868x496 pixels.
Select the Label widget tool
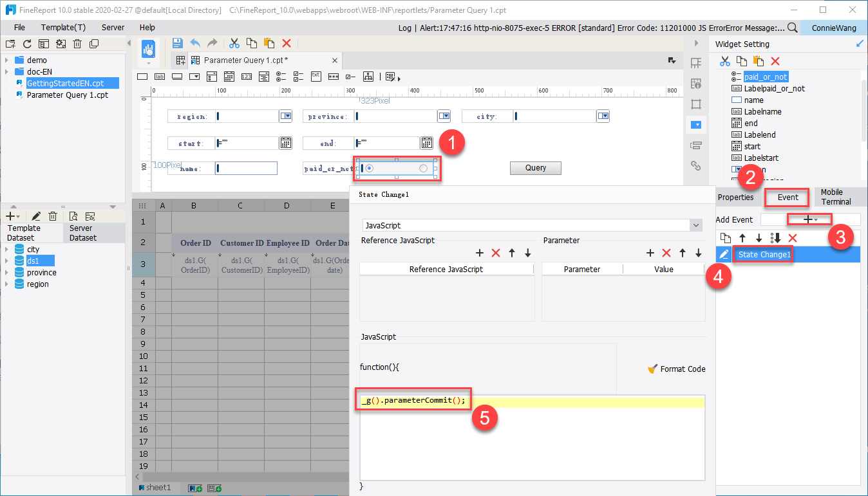[x=160, y=76]
